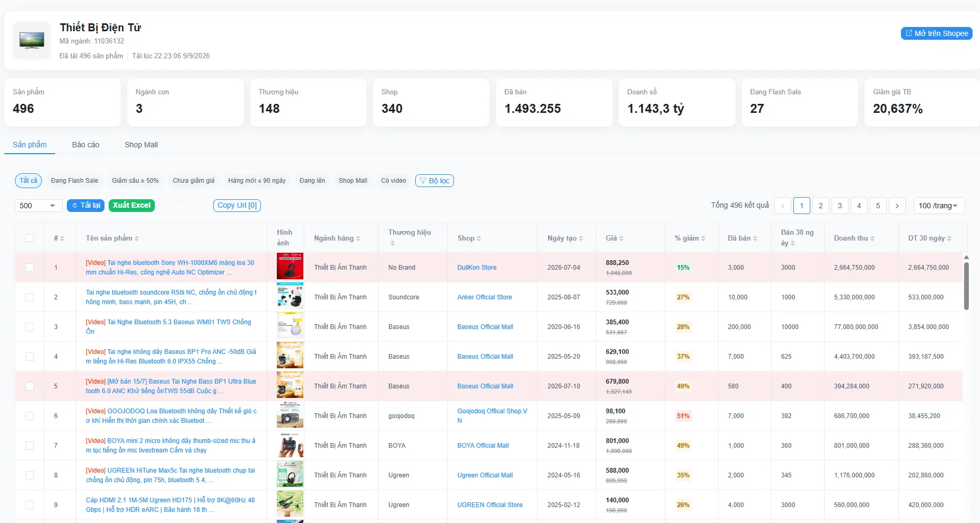Click sort icon next to Ngày tạo

pyautogui.click(x=581, y=238)
